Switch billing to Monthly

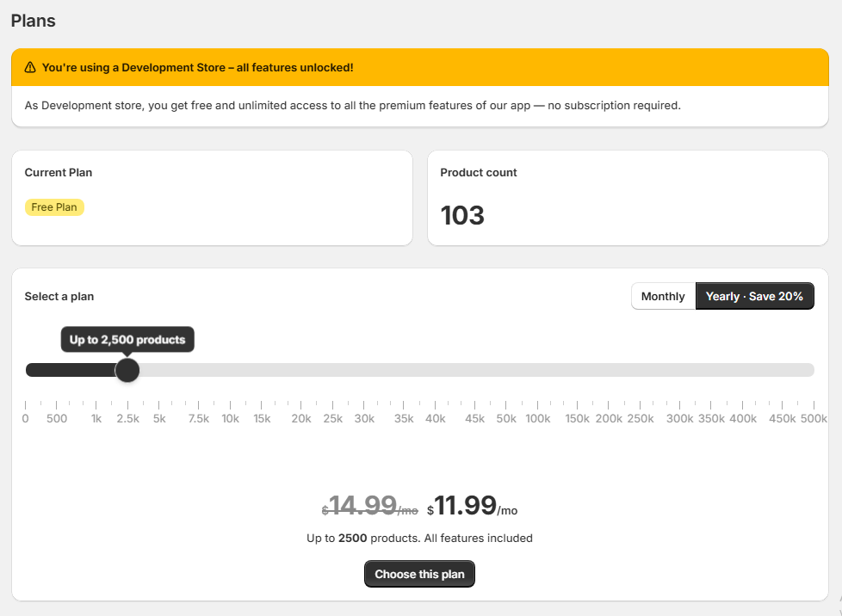tap(663, 296)
